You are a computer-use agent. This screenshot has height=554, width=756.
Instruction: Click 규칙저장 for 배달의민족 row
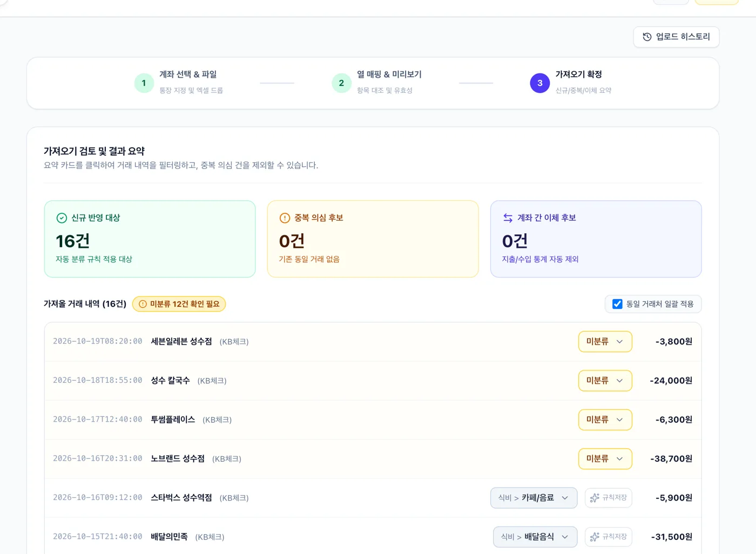(x=608, y=537)
